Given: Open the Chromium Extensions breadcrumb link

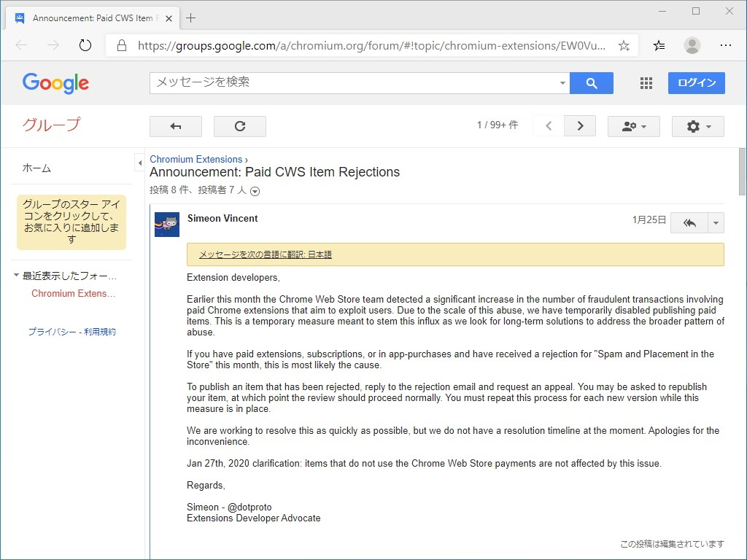Looking at the screenshot, I should tap(196, 159).
